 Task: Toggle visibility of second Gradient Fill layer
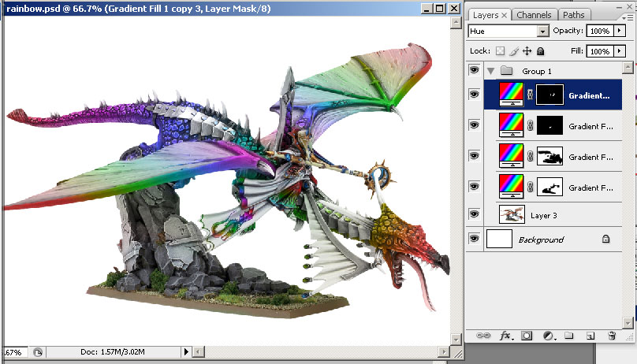(x=474, y=125)
